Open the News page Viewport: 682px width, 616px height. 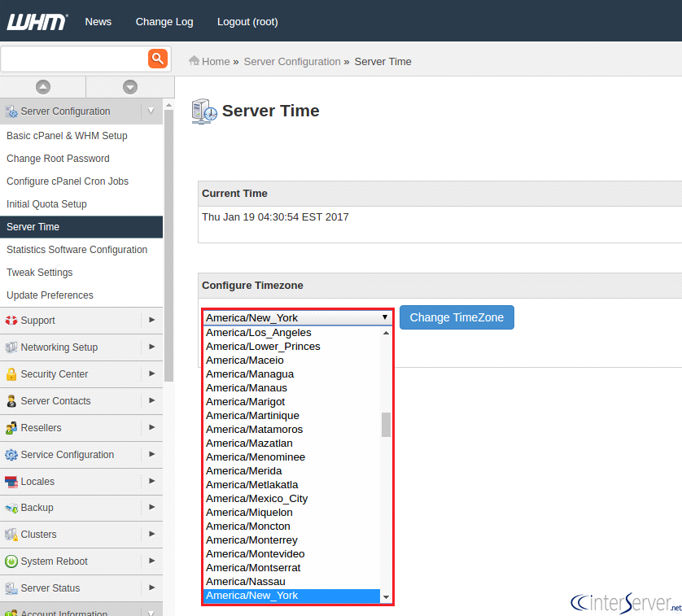click(98, 22)
